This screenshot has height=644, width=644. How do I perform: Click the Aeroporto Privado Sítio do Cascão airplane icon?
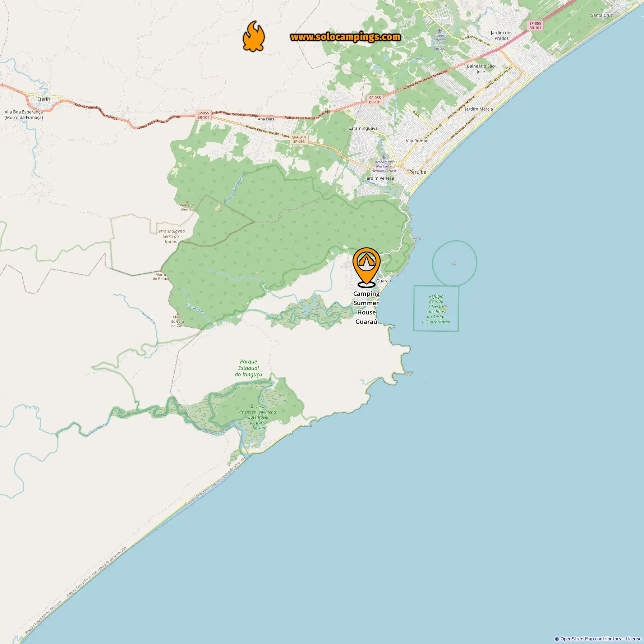pyautogui.click(x=439, y=31)
